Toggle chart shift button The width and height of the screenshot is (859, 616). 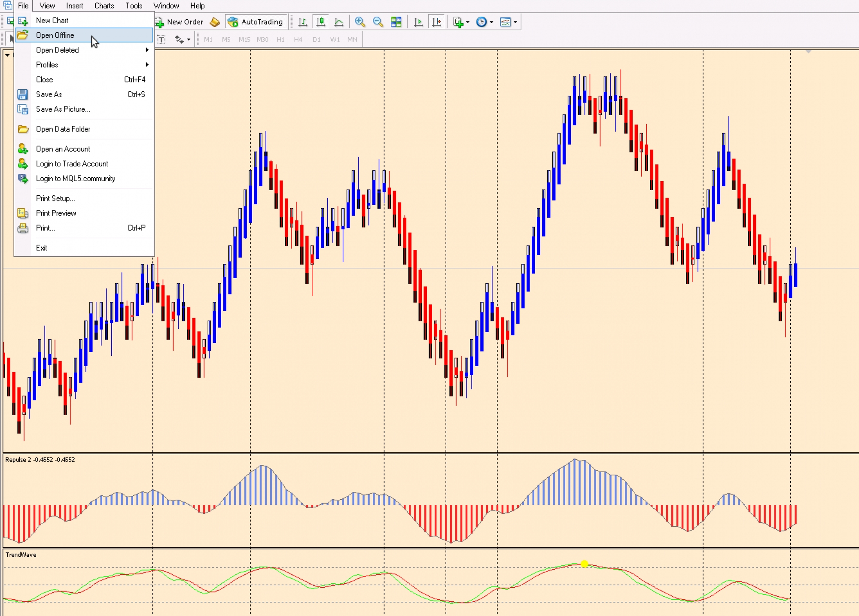(436, 22)
